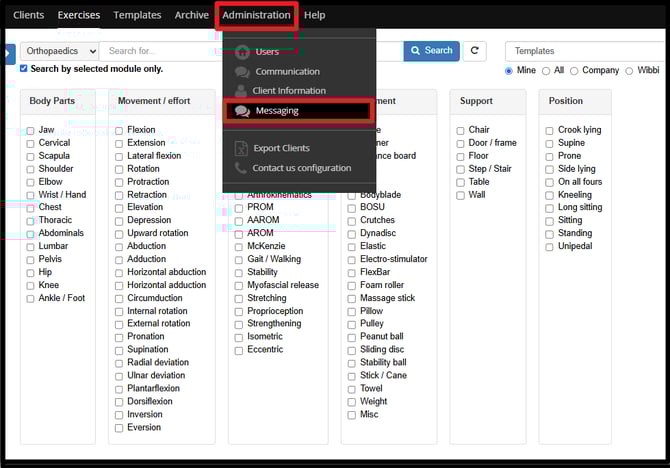The width and height of the screenshot is (670, 468).
Task: Click the Messaging chat bubbles icon
Action: [x=241, y=111]
